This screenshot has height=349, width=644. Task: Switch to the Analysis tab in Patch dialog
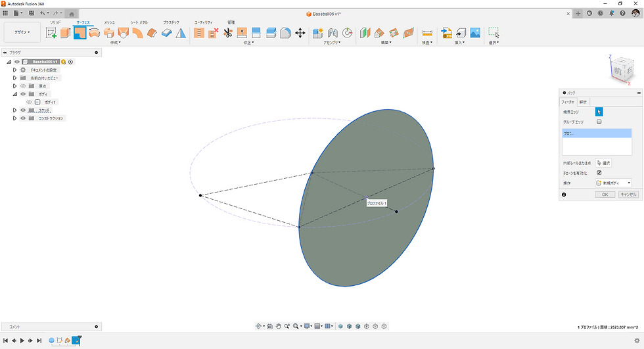click(x=583, y=102)
